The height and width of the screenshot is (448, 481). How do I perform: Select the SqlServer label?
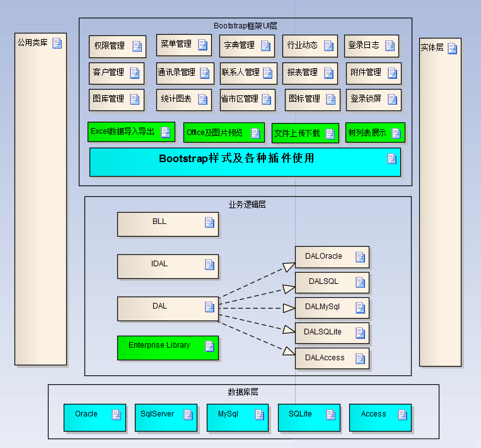point(157,414)
